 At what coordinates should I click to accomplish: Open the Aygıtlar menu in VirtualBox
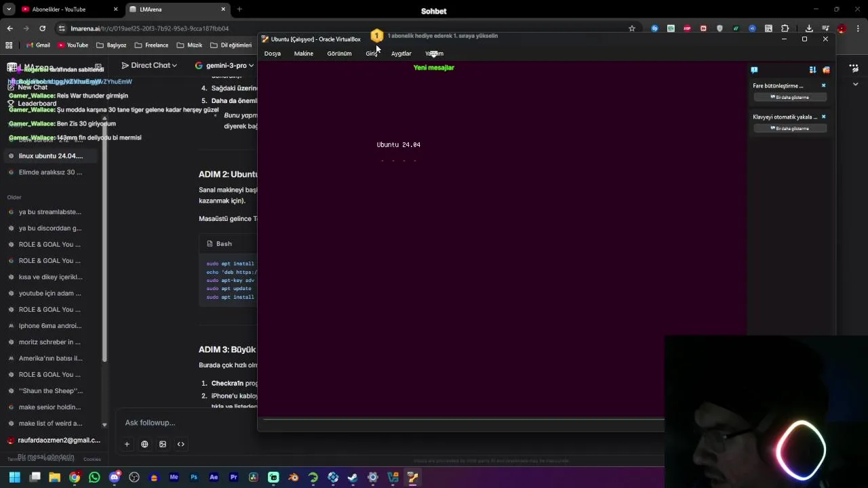tap(401, 54)
